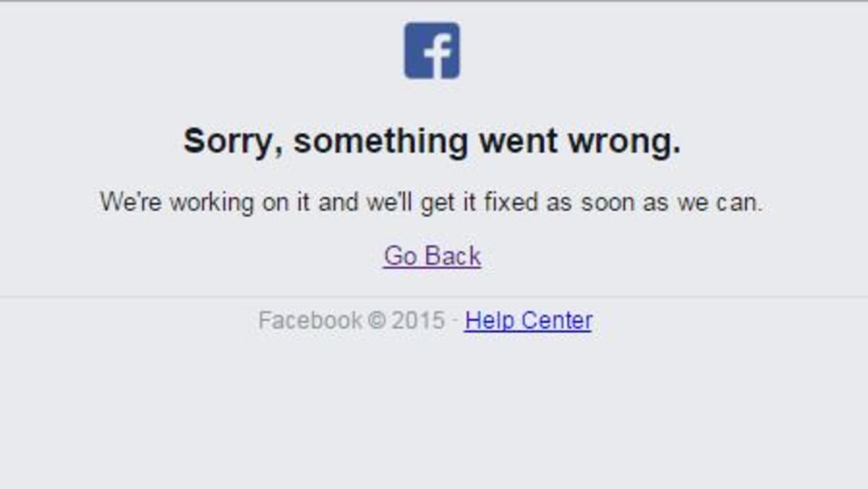The width and height of the screenshot is (868, 489).
Task: Click the horizontal divider line above footer
Action: tap(434, 296)
